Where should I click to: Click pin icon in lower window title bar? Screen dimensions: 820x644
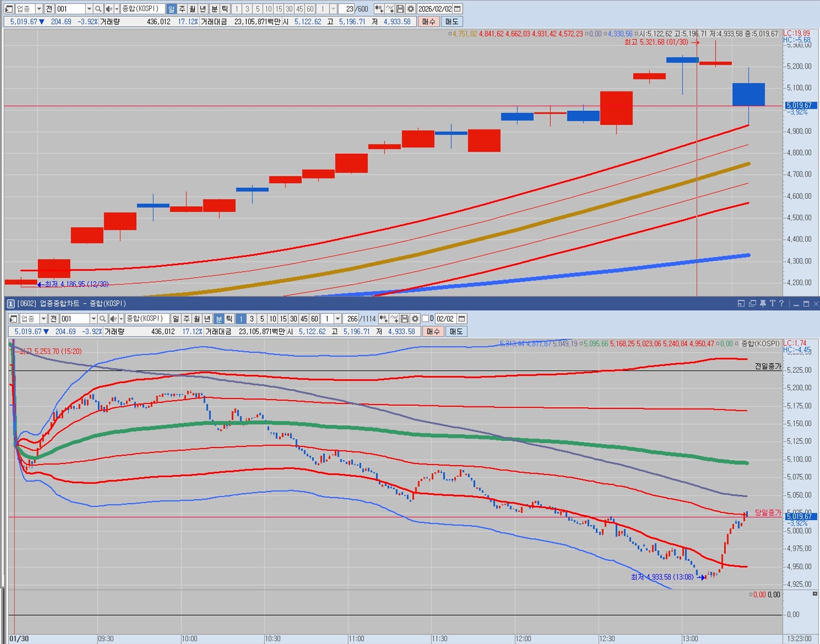point(763,303)
